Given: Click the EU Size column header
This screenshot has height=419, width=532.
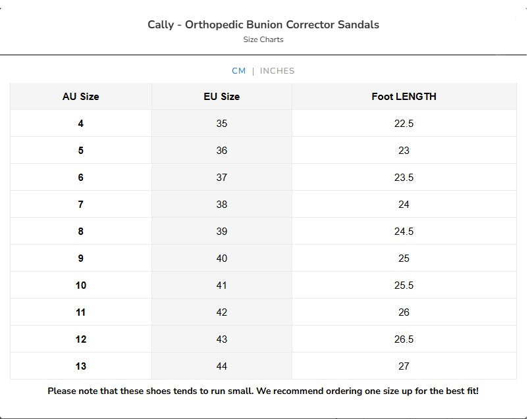Looking at the screenshot, I should pos(222,96).
